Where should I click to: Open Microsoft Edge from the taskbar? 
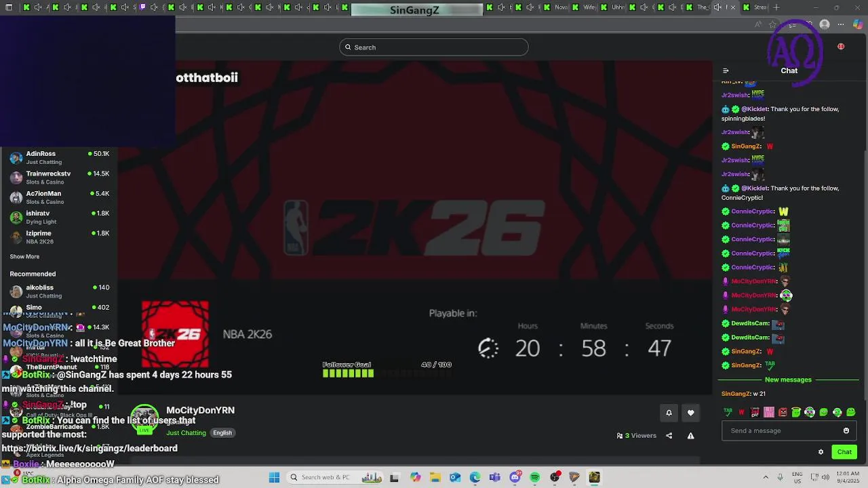(475, 477)
